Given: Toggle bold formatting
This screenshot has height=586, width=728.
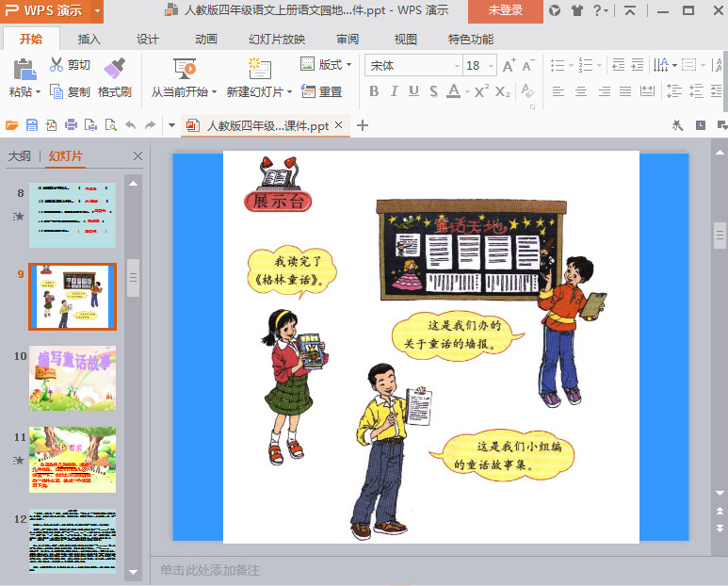Looking at the screenshot, I should tap(374, 91).
